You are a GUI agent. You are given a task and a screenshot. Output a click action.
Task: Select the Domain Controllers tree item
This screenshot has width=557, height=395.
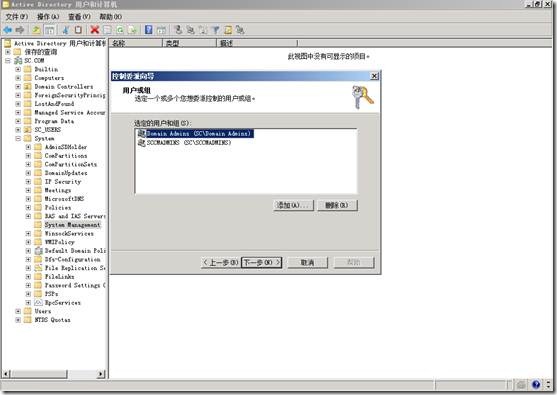pyautogui.click(x=64, y=87)
